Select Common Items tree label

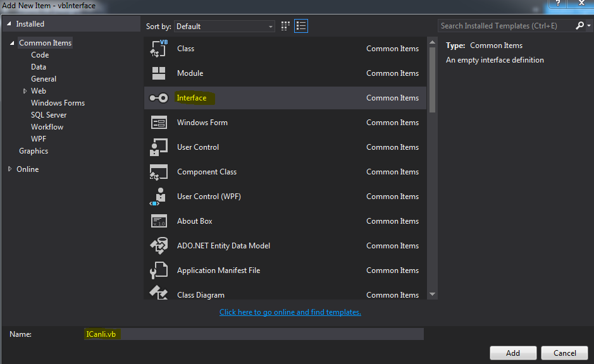[45, 43]
